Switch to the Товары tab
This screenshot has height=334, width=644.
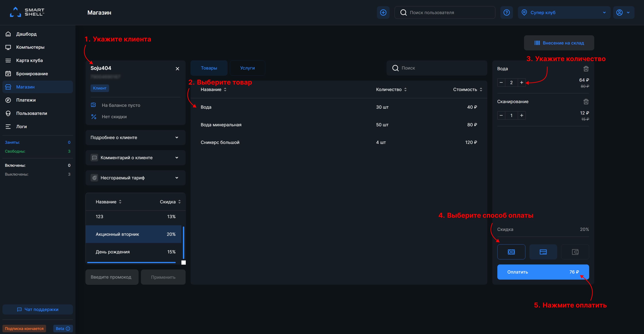(209, 68)
